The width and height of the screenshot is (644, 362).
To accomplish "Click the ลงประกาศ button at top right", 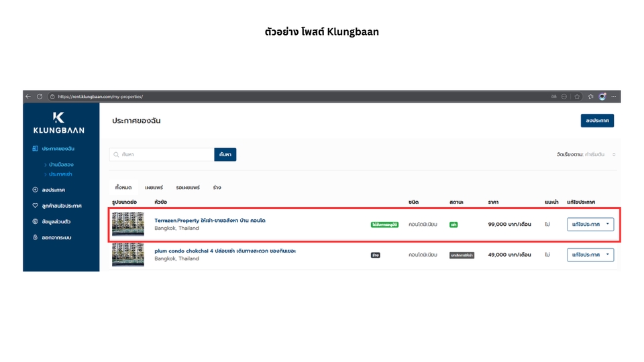I will click(x=597, y=121).
